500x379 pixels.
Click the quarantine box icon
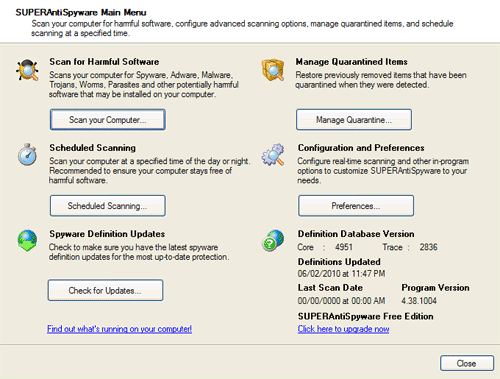273,70
